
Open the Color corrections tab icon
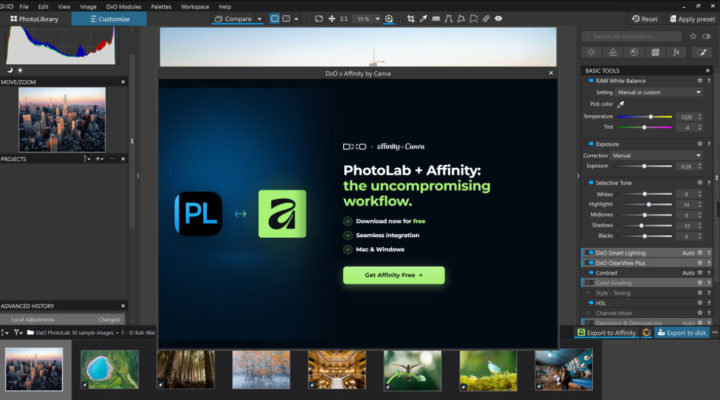click(x=613, y=52)
